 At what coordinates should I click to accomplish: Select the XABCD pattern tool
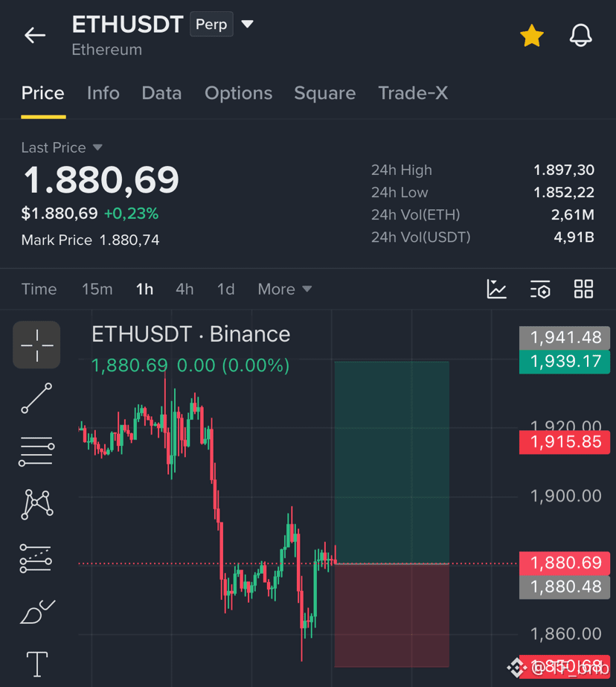click(x=36, y=505)
